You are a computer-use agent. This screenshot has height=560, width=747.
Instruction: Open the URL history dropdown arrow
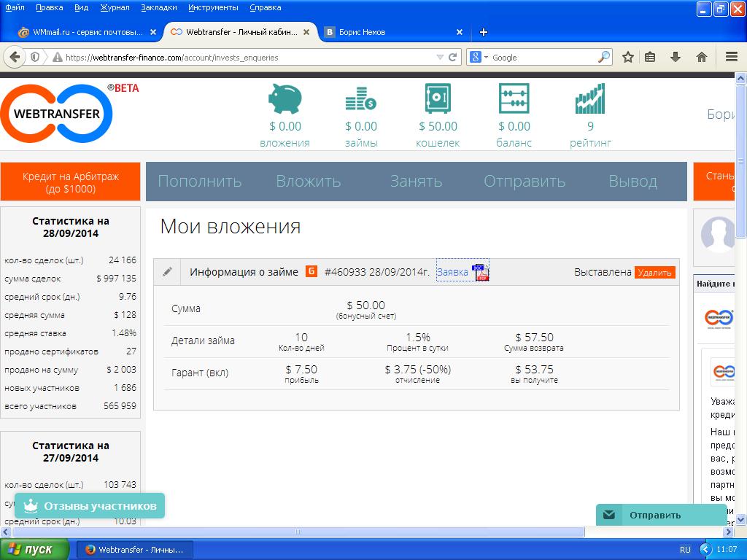pos(440,57)
